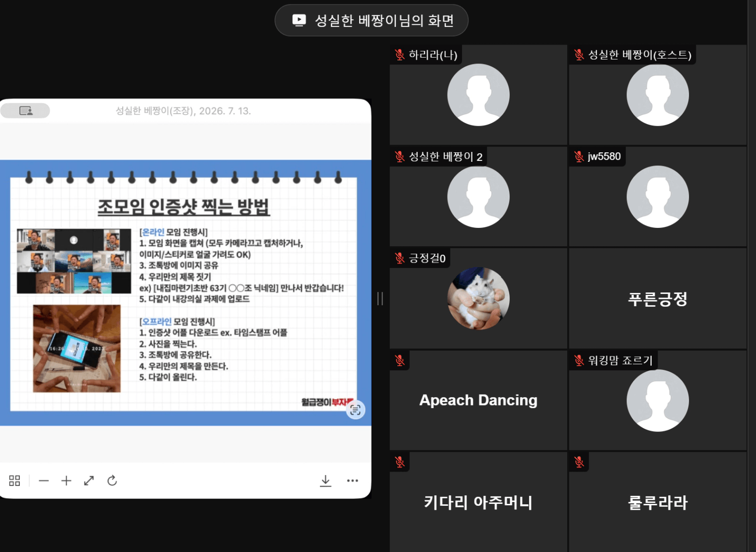Viewport: 756px width, 552px height.
Task: Rotate the image with the circular arrow
Action: click(112, 481)
